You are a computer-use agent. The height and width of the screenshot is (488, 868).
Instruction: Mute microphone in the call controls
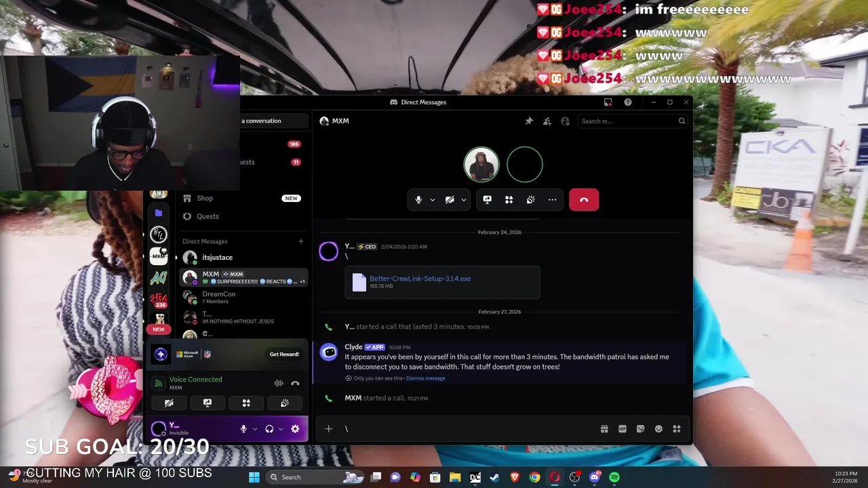tap(418, 200)
